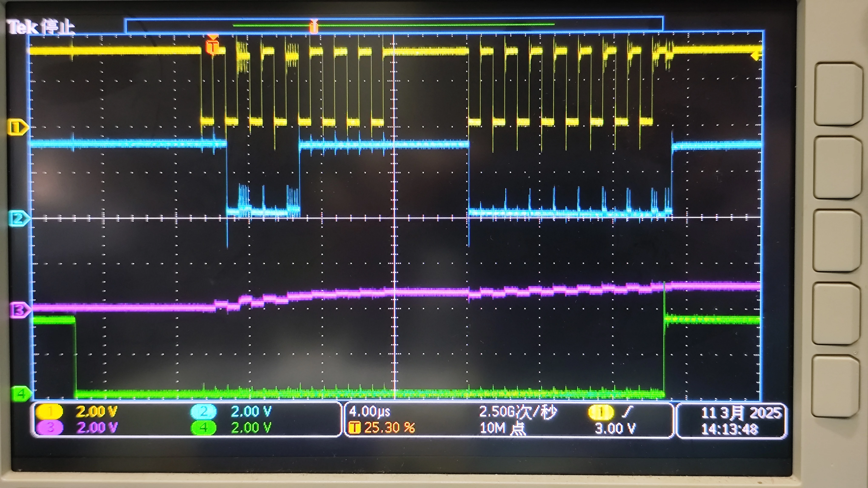Click the trigger source channel 1 badge
This screenshot has height=488, width=868.
click(x=601, y=412)
